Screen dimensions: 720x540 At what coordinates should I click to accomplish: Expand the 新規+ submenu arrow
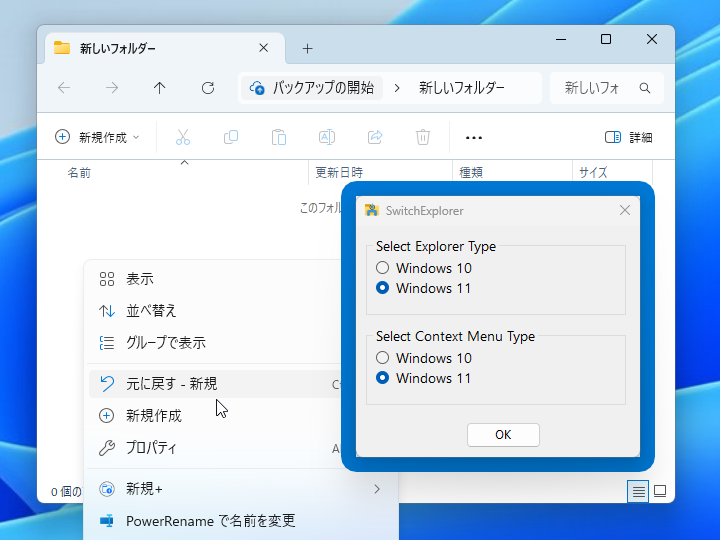(x=377, y=489)
